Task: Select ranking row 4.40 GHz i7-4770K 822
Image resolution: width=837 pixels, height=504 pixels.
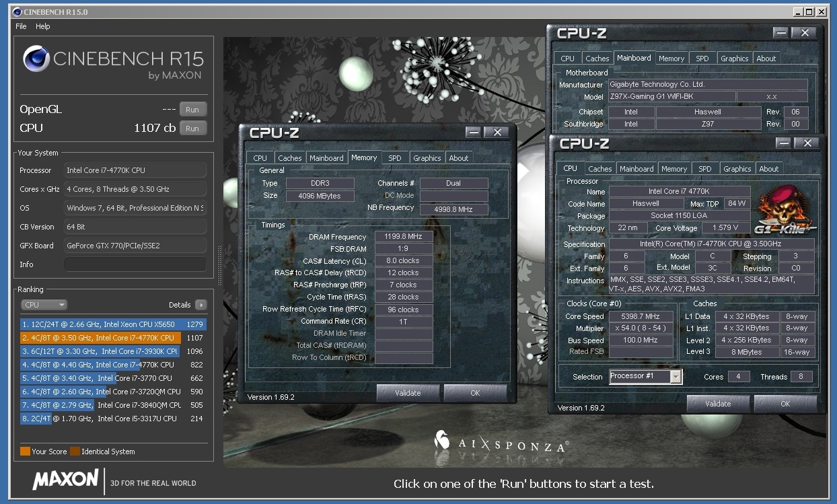Action: [x=112, y=365]
